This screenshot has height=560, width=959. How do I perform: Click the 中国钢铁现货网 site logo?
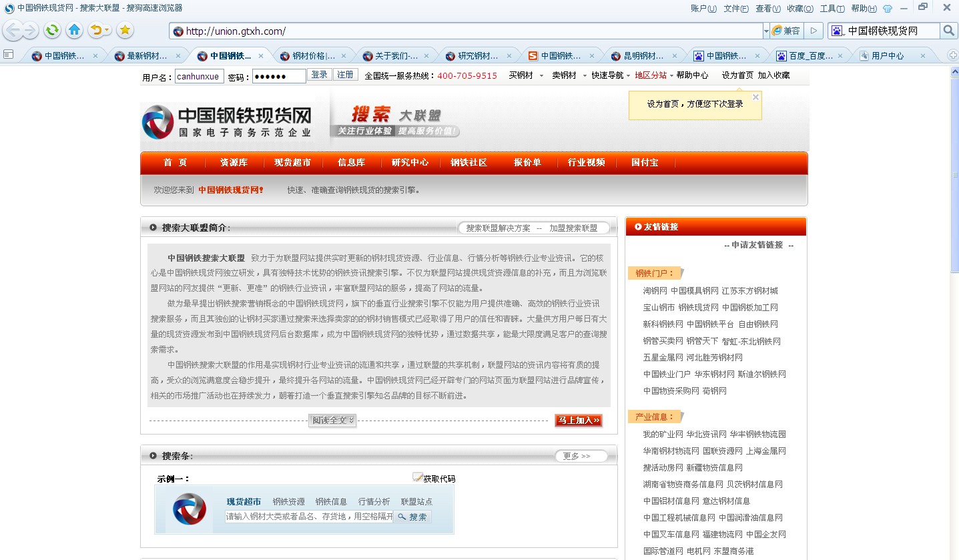pos(227,122)
